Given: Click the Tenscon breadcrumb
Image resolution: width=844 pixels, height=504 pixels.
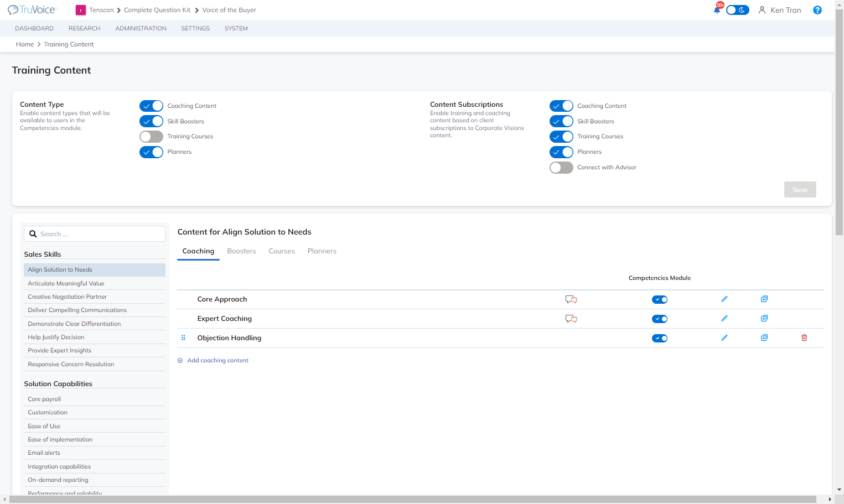Looking at the screenshot, I should click(x=101, y=10).
